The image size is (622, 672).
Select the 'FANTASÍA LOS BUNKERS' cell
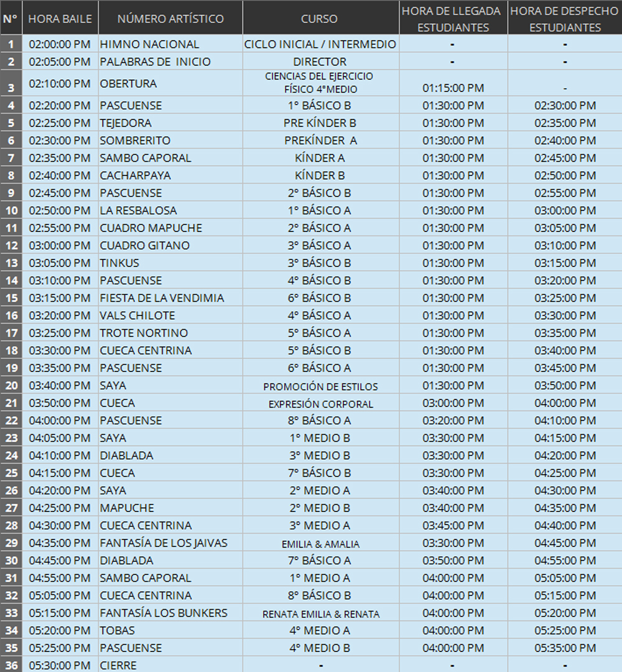(170, 612)
